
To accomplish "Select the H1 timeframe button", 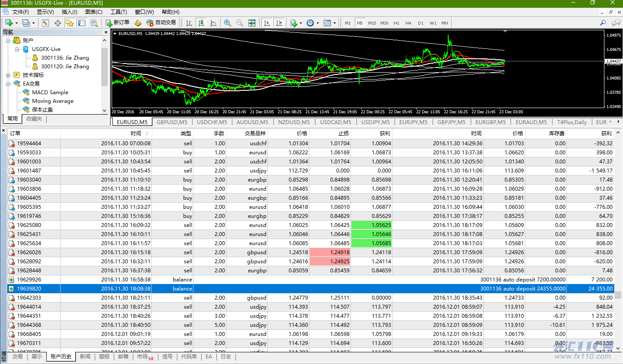I will pyautogui.click(x=396, y=23).
